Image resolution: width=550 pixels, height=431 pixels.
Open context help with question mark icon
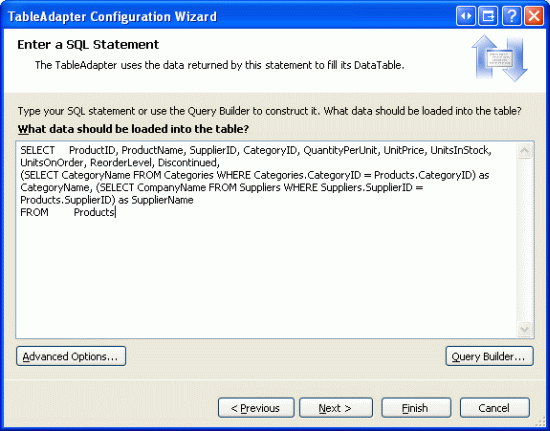click(511, 16)
